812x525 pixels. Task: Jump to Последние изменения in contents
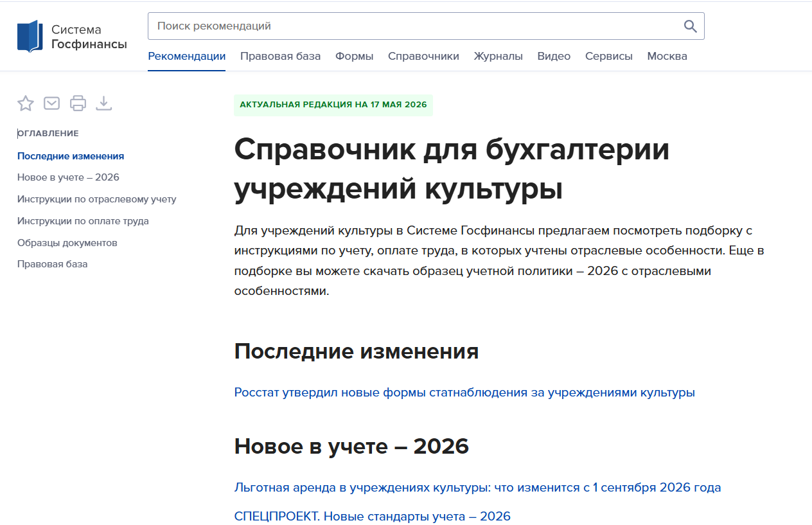click(71, 156)
